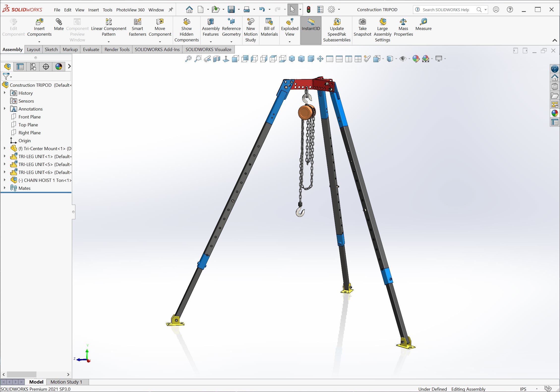Open the ConfigurationManager tab icon
Screen dimensions: 560x392
click(x=33, y=67)
